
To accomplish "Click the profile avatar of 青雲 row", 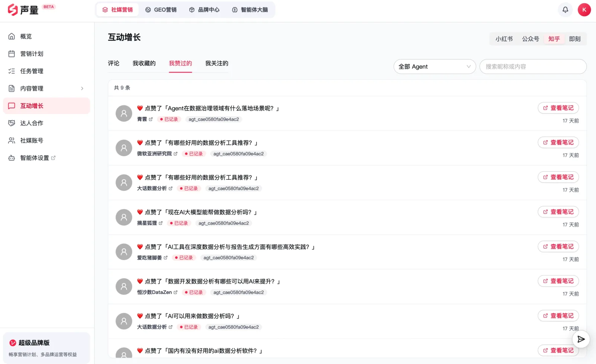I will click(x=124, y=113).
